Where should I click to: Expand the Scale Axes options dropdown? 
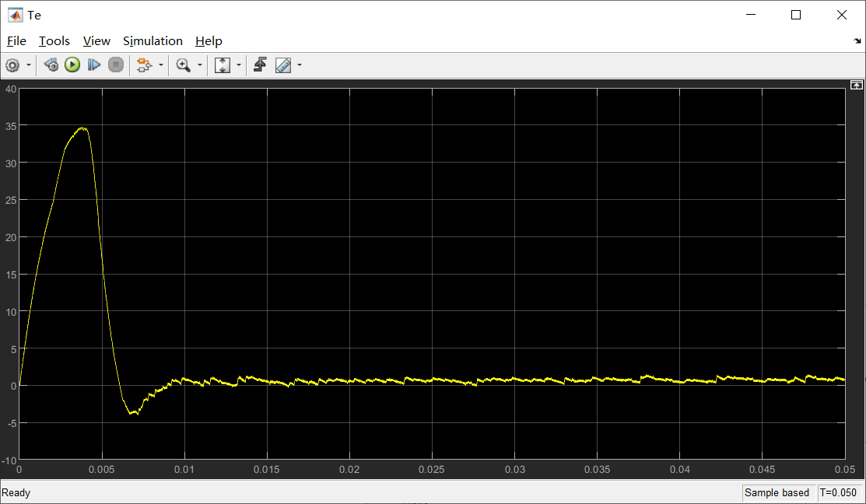(x=239, y=65)
